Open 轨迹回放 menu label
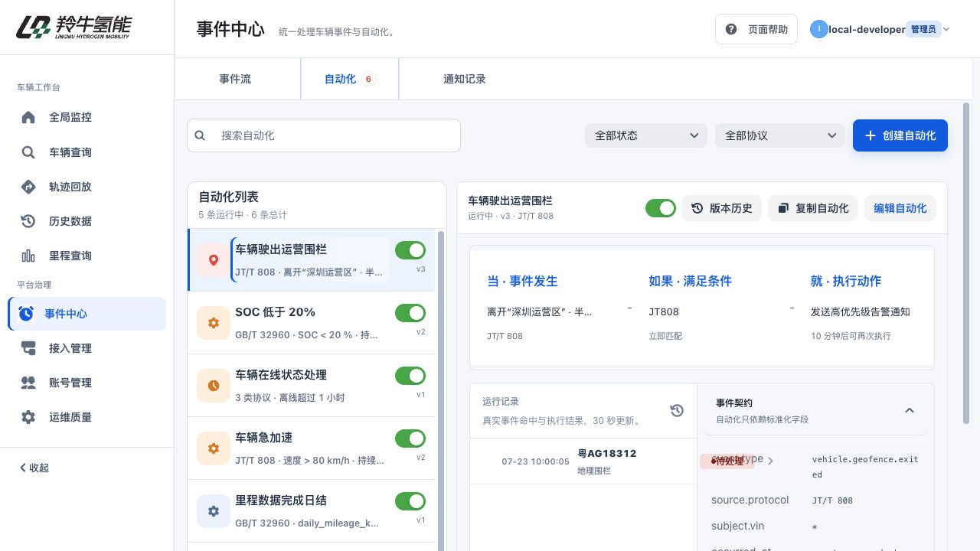980x551 pixels. (x=70, y=187)
